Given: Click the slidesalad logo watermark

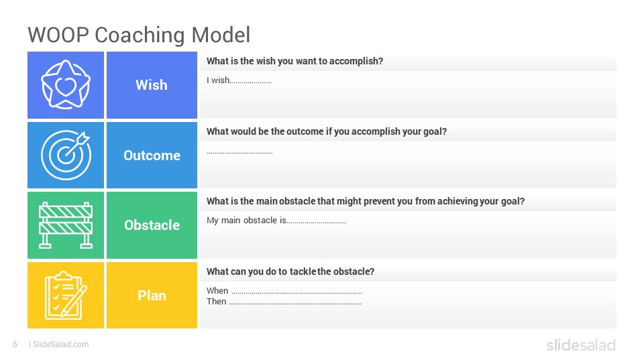Looking at the screenshot, I should 581,345.
